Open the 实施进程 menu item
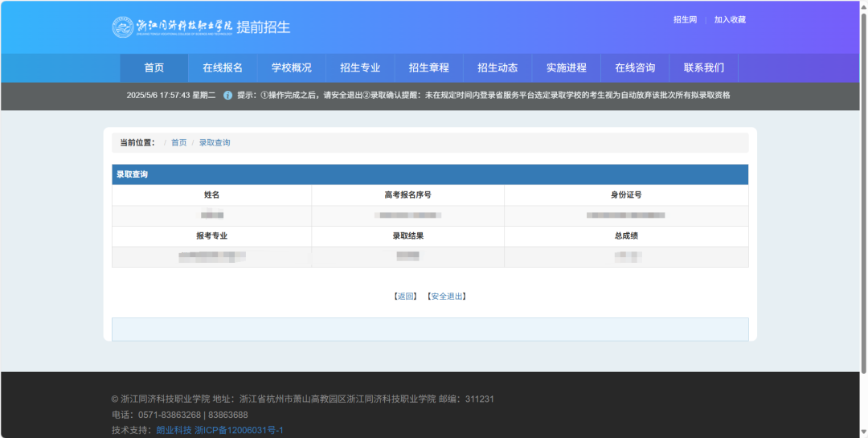 (566, 68)
